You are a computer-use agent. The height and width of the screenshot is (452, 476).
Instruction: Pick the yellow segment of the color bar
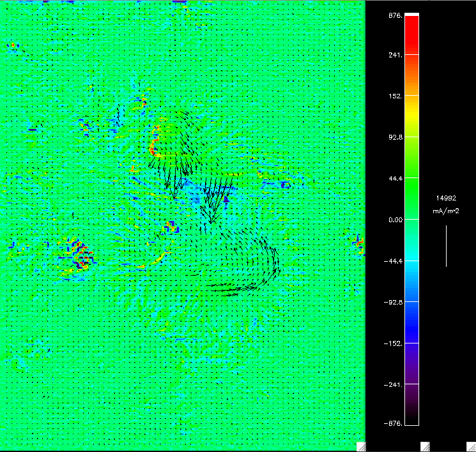click(x=412, y=116)
